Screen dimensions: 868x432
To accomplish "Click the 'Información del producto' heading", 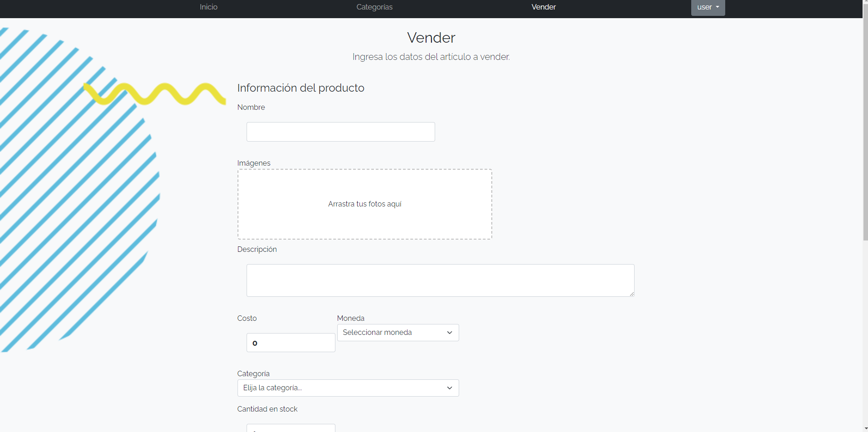I will (301, 88).
